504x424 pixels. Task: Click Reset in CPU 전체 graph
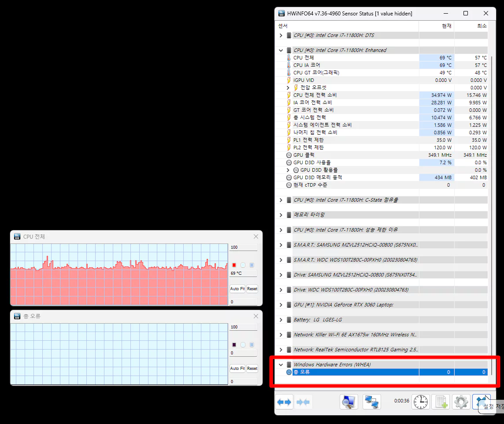coord(252,289)
